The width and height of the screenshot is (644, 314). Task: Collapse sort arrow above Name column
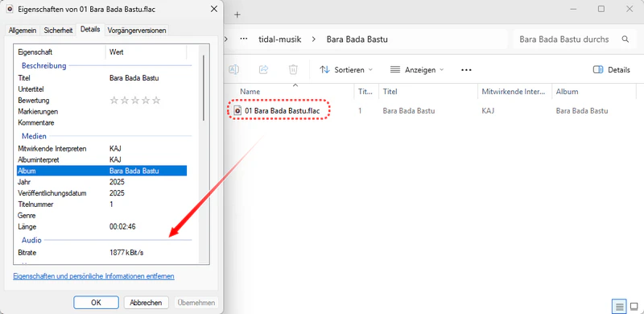295,85
